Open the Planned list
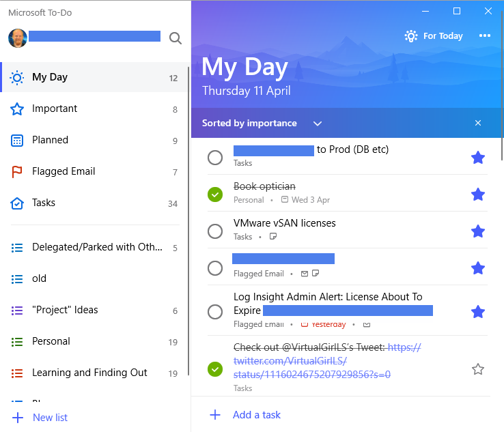This screenshot has height=432, width=504. pyautogui.click(x=94, y=141)
